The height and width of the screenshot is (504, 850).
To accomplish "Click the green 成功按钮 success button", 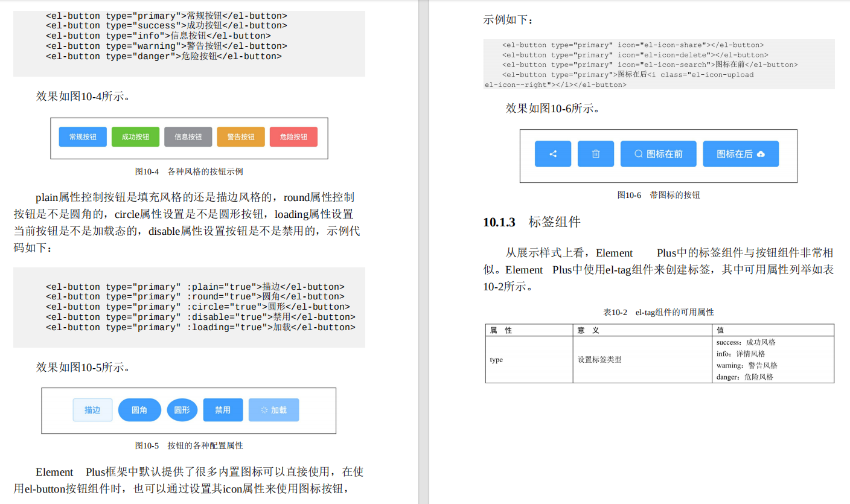I will tap(135, 136).
